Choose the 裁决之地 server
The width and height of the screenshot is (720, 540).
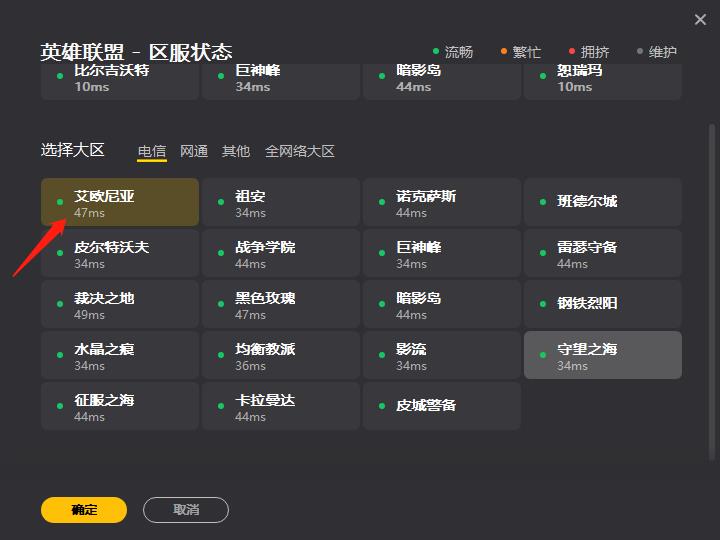point(120,304)
